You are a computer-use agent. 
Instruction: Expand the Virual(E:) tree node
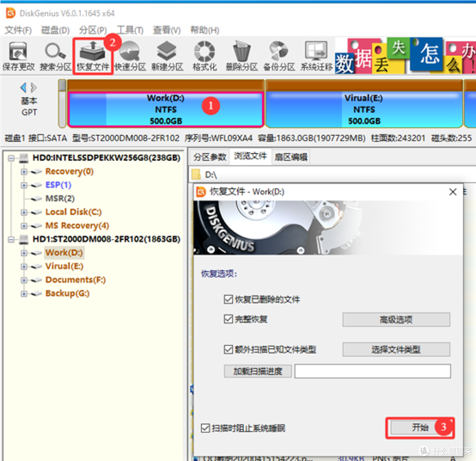coord(24,266)
